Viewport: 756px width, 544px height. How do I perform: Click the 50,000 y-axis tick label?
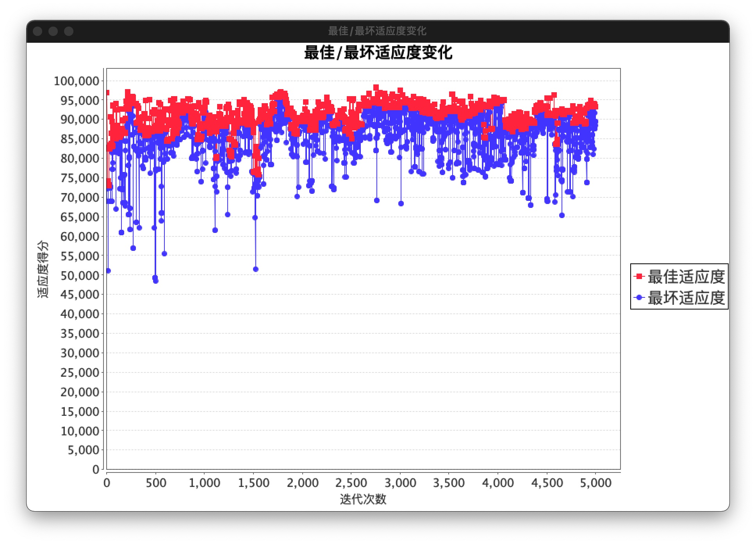[x=80, y=276]
